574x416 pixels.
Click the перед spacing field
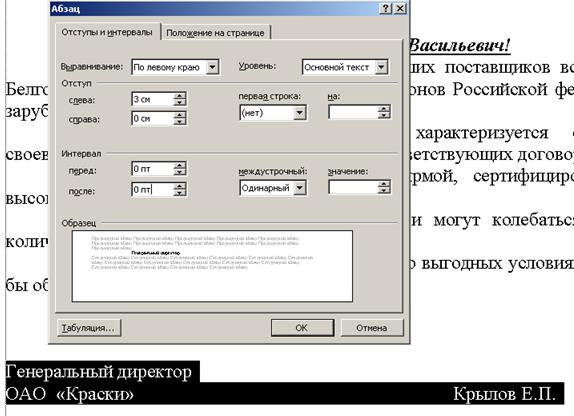[152, 169]
